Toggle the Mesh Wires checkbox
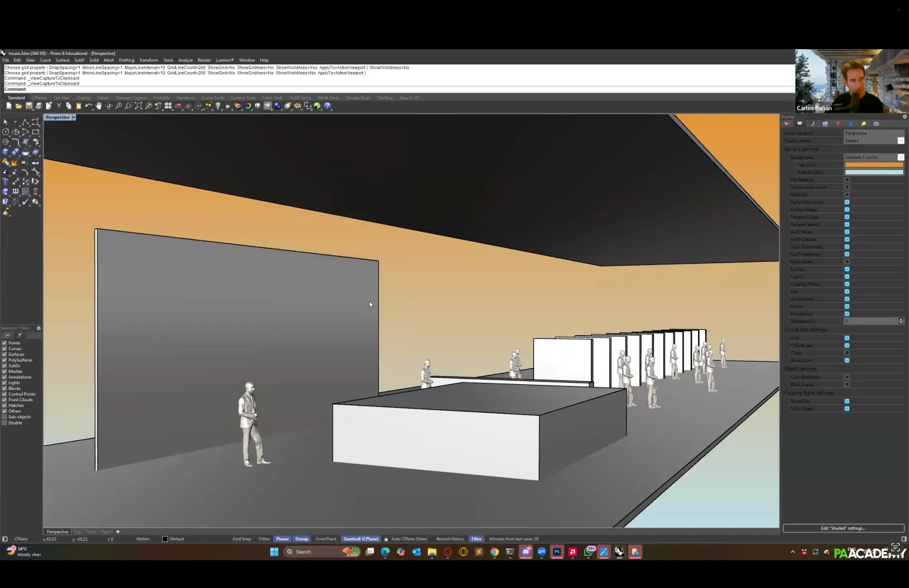The width and height of the screenshot is (909, 588). click(x=847, y=262)
